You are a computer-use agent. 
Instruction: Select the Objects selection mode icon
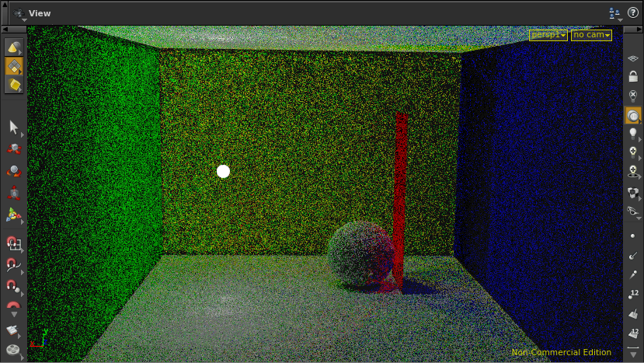tap(13, 47)
